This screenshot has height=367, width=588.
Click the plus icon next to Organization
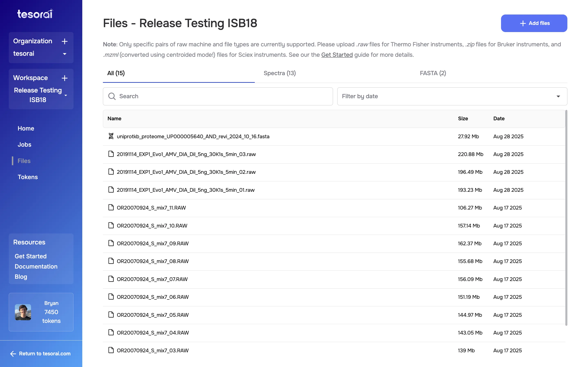65,41
